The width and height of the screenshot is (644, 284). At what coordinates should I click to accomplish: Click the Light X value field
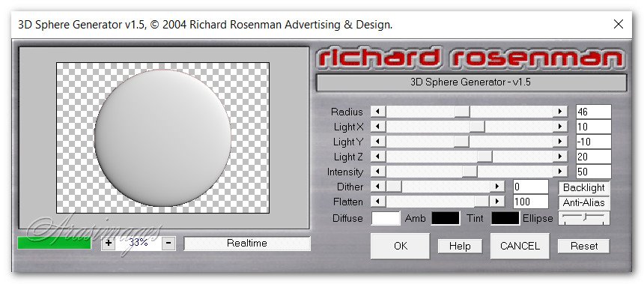point(594,127)
